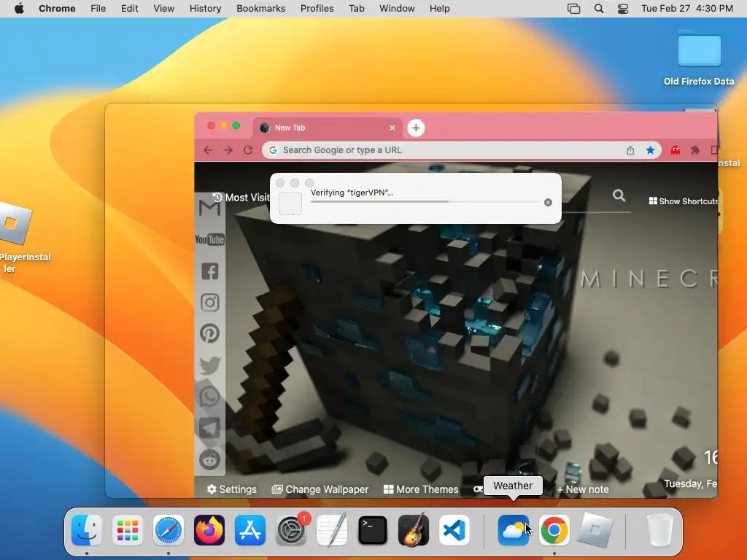747x560 pixels.
Task: Open Pinterest shortcut in the sidebar
Action: (209, 333)
